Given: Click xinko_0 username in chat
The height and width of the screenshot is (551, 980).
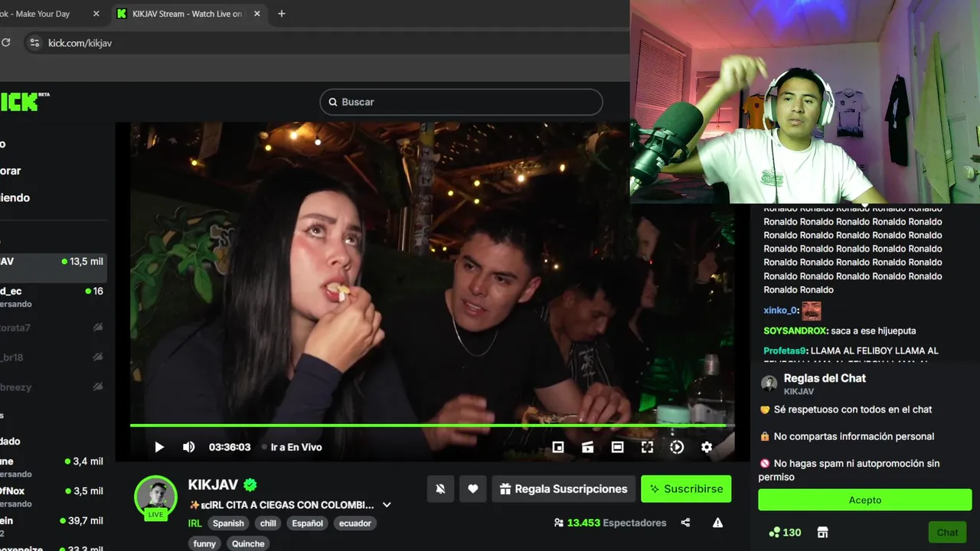Looking at the screenshot, I should [x=781, y=311].
